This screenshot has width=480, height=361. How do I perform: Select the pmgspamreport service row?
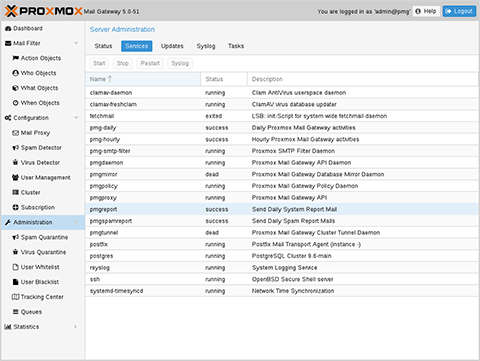282,221
